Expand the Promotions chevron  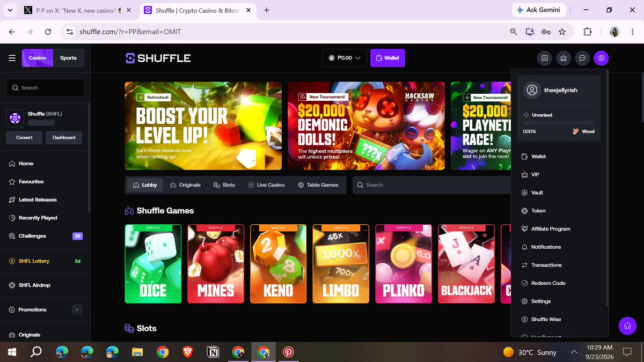77,309
